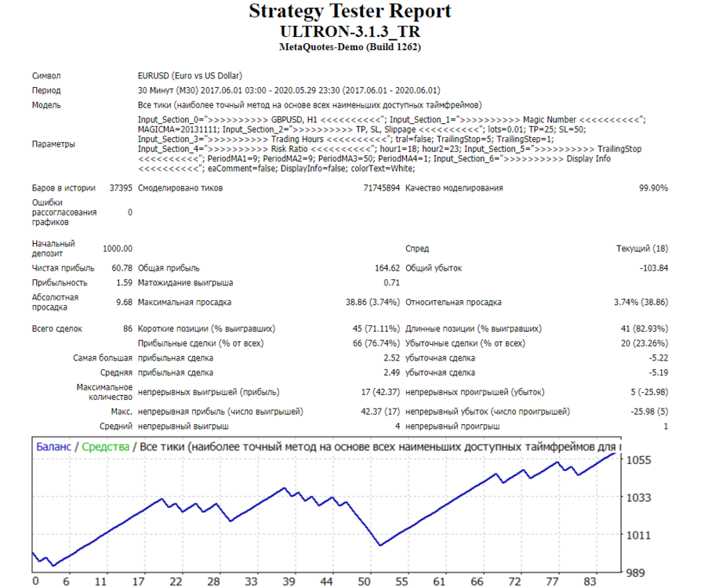The image size is (719, 588).
Task: Click the Чистая прибыль label
Action: pyautogui.click(x=63, y=268)
